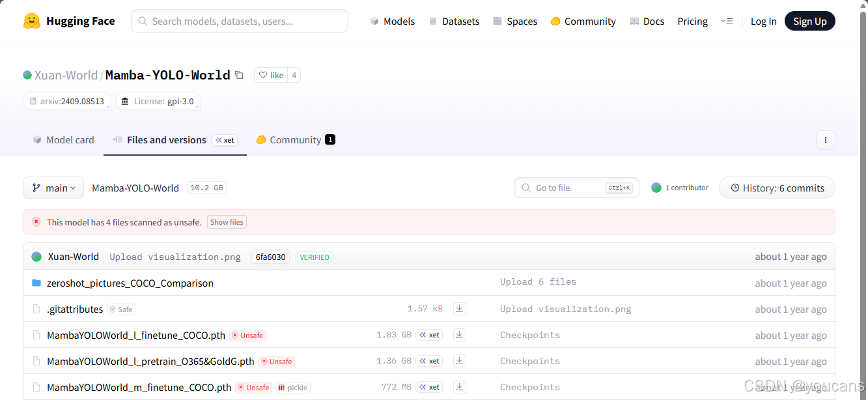The height and width of the screenshot is (400, 868).
Task: Expand the more-navigation menu icon
Action: coord(727,21)
